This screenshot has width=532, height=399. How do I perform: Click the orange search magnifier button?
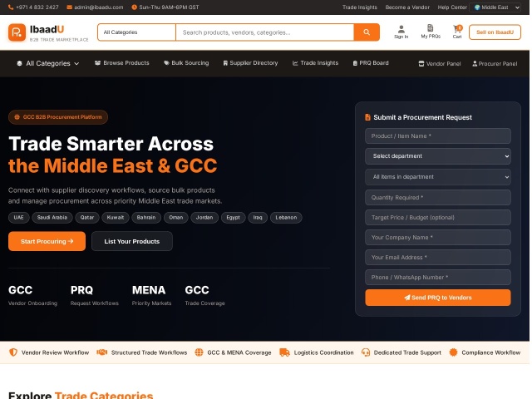coord(367,32)
